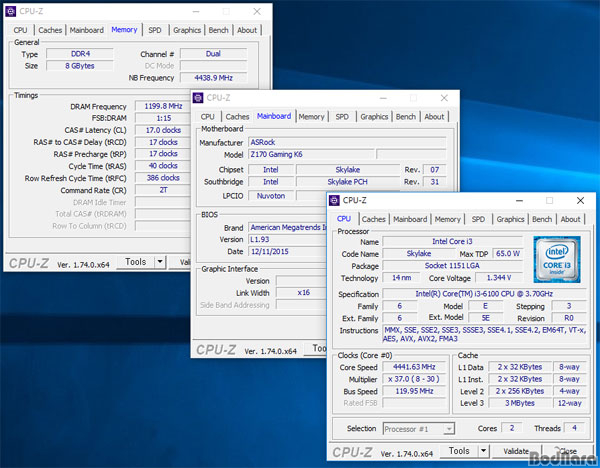Close the CPU-Z Mainboard window
The image size is (600, 468).
pos(444,98)
